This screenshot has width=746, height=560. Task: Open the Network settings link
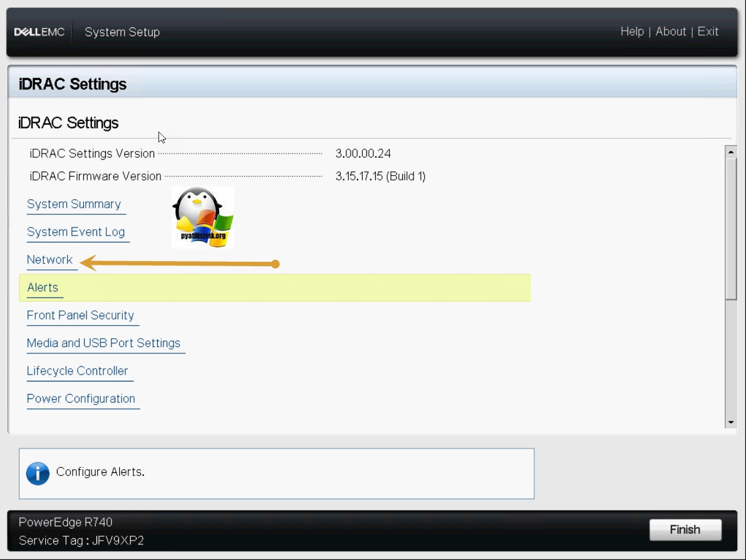[49, 260]
